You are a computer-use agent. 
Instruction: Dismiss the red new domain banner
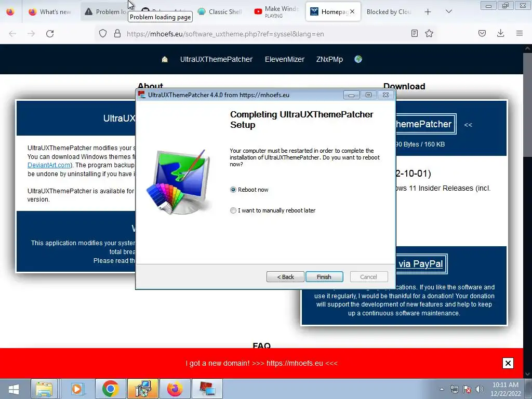[508, 363]
